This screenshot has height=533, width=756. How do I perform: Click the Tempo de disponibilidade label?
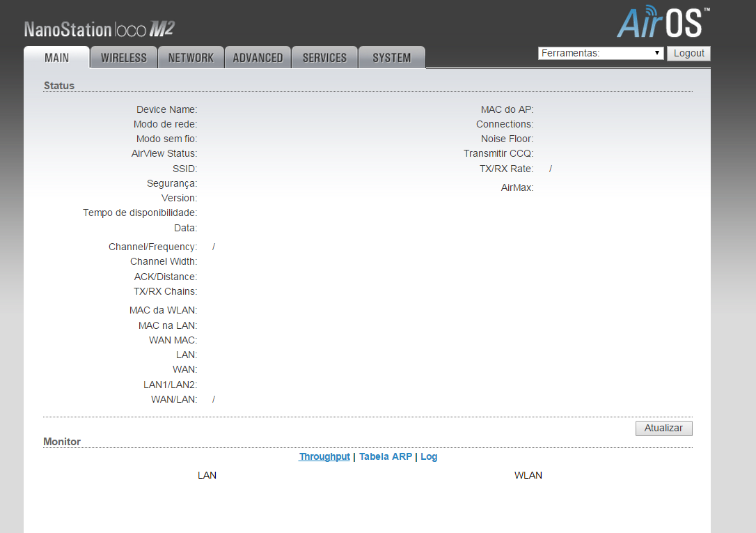pyautogui.click(x=140, y=213)
